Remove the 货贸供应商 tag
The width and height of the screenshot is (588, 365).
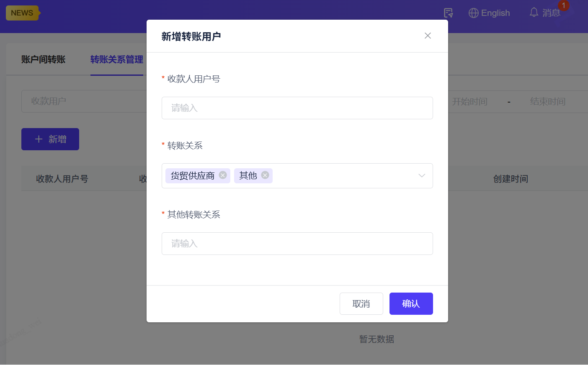pos(223,175)
